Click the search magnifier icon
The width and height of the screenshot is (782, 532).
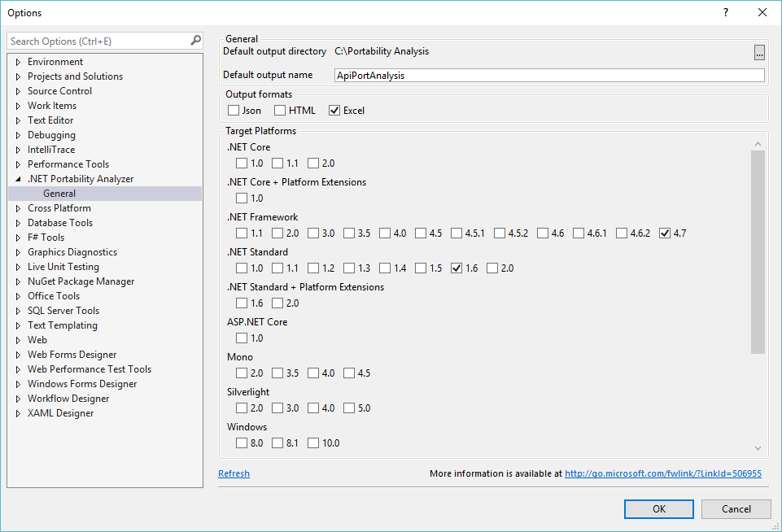point(195,41)
